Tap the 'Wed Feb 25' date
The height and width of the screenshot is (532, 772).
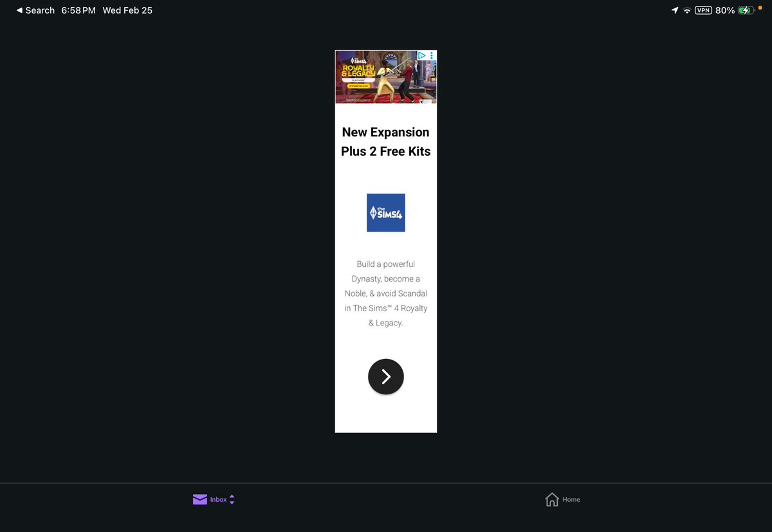click(127, 10)
